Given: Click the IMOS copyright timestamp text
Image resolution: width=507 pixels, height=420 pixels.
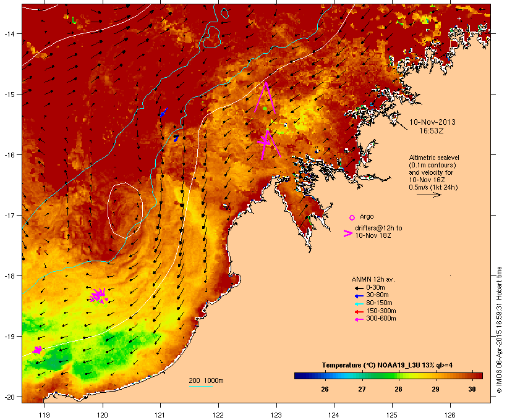Looking at the screenshot, I should coord(499,330).
